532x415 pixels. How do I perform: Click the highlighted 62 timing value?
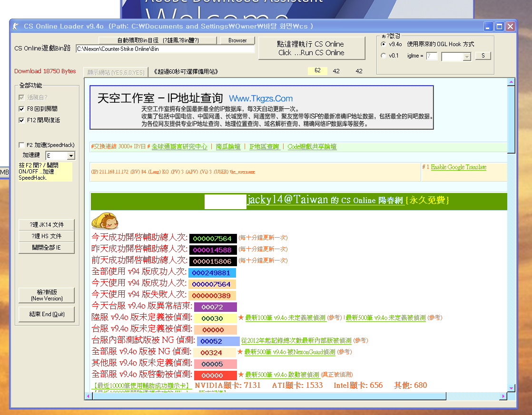click(x=317, y=70)
